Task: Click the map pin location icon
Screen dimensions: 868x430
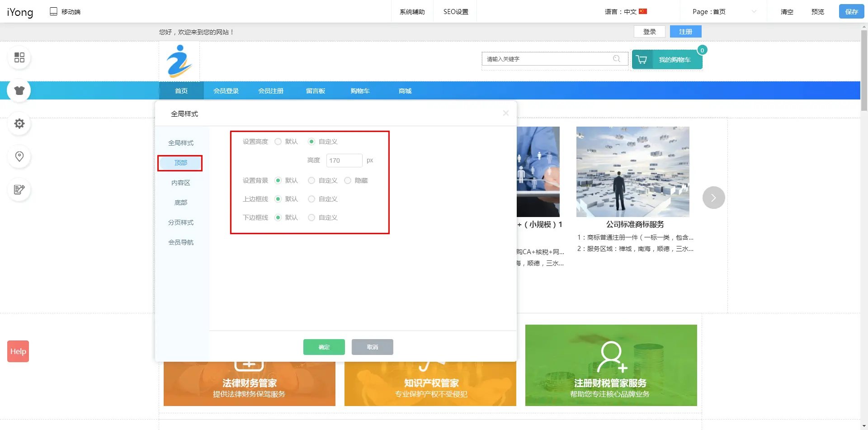Action: click(x=19, y=156)
